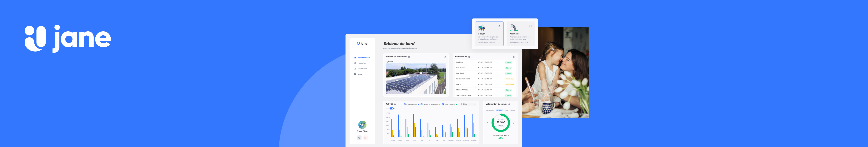Open the Aides sidebar item

pos(358,74)
